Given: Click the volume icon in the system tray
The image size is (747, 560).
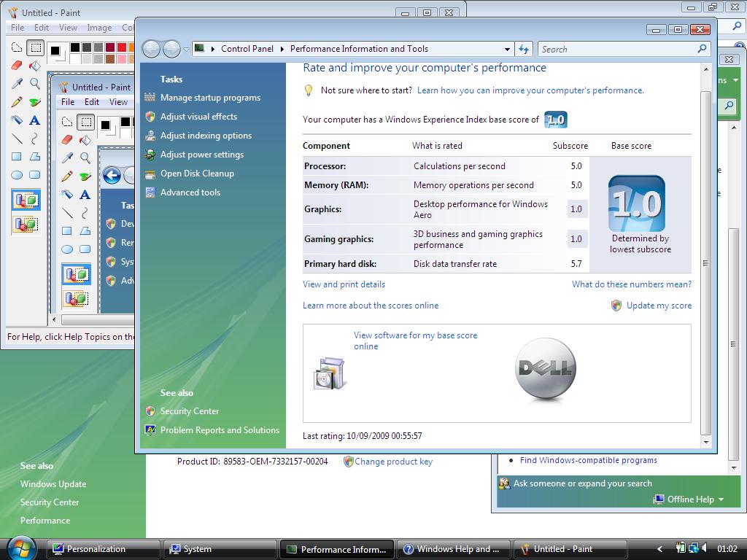Looking at the screenshot, I should click(x=705, y=548).
